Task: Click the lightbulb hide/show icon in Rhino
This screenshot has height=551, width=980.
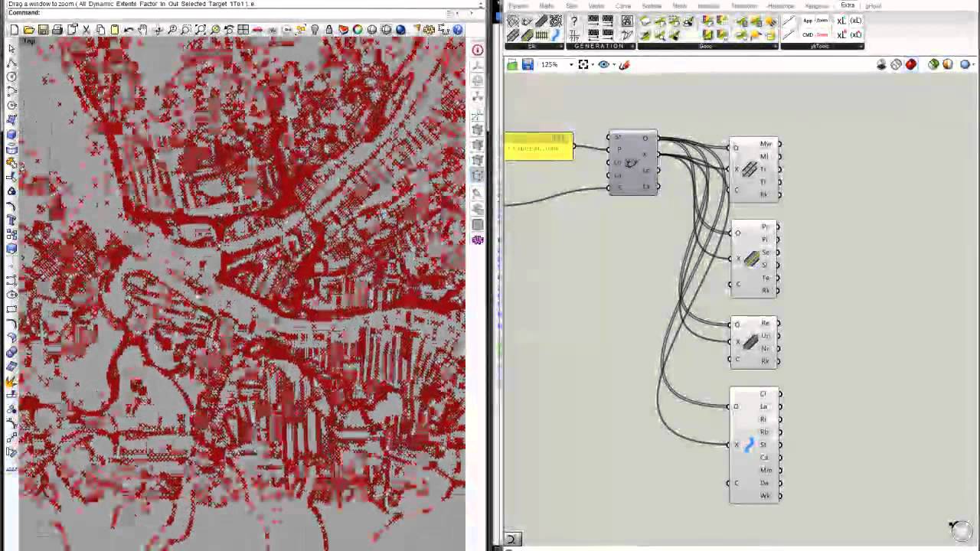Action: click(315, 30)
